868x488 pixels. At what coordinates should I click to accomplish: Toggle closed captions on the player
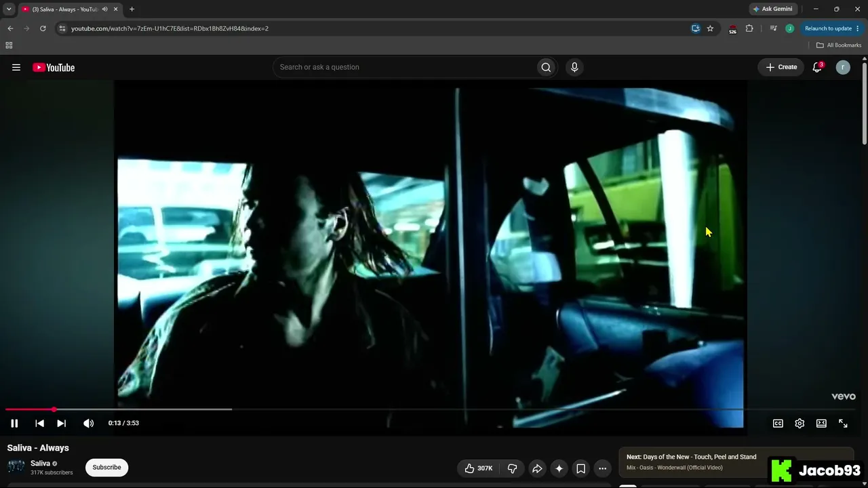click(778, 423)
